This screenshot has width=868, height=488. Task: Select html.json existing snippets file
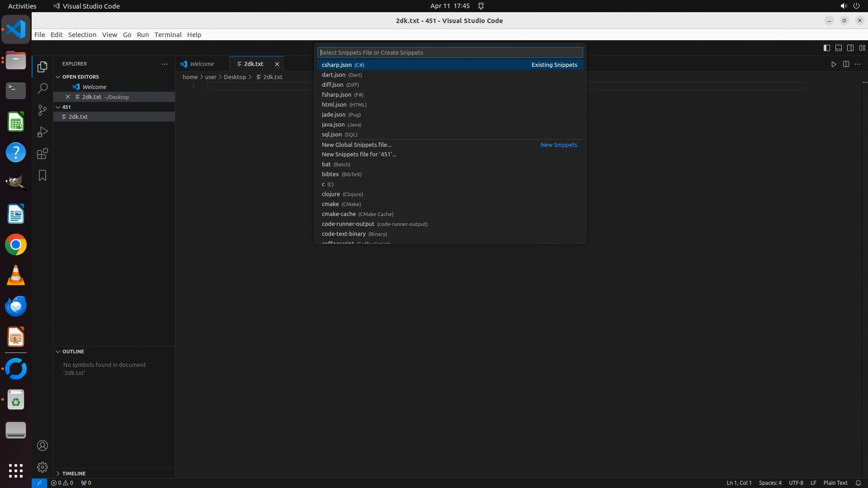[x=334, y=105]
